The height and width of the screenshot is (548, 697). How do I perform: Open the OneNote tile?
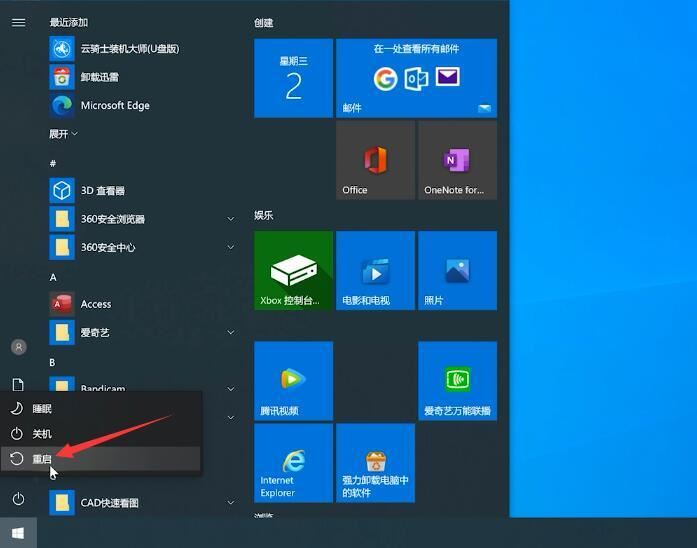457,161
